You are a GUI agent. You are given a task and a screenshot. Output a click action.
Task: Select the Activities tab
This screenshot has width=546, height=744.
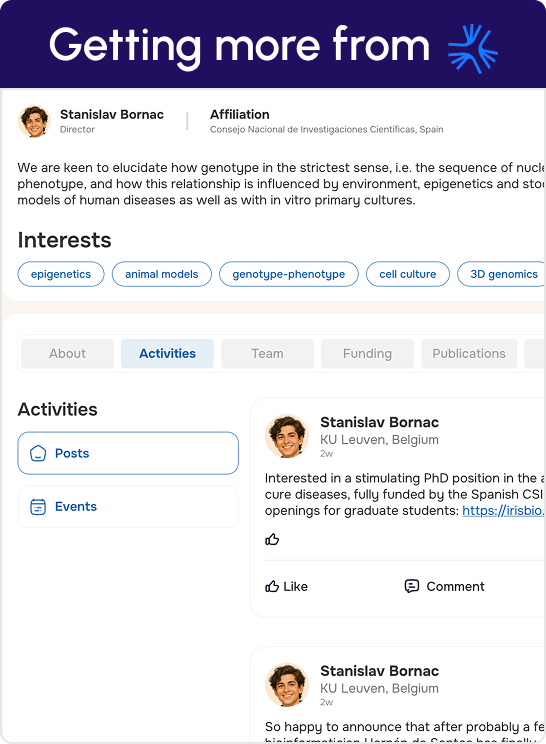click(167, 353)
